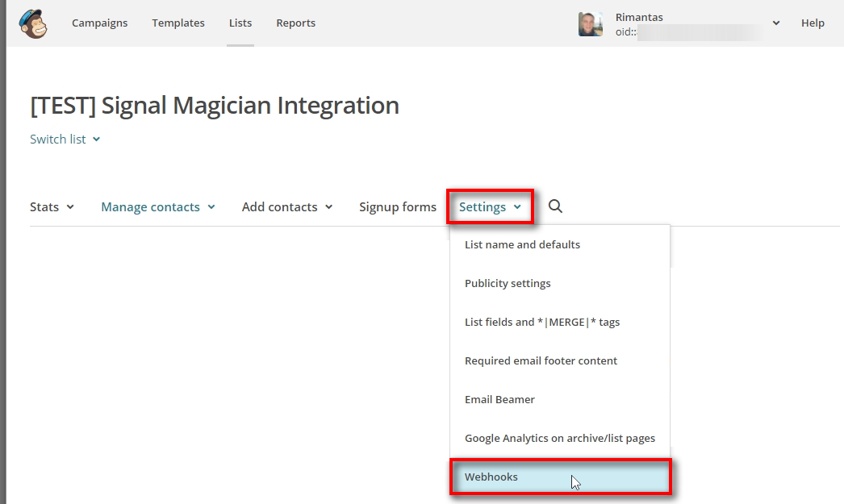The height and width of the screenshot is (504, 844).
Task: Open the account dropdown chevron
Action: 775,23
